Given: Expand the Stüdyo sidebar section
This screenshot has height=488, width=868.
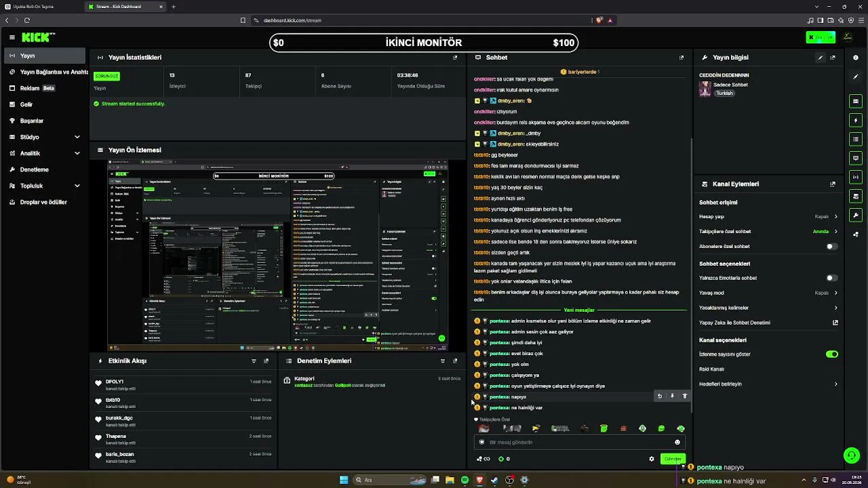Looking at the screenshot, I should (x=45, y=137).
